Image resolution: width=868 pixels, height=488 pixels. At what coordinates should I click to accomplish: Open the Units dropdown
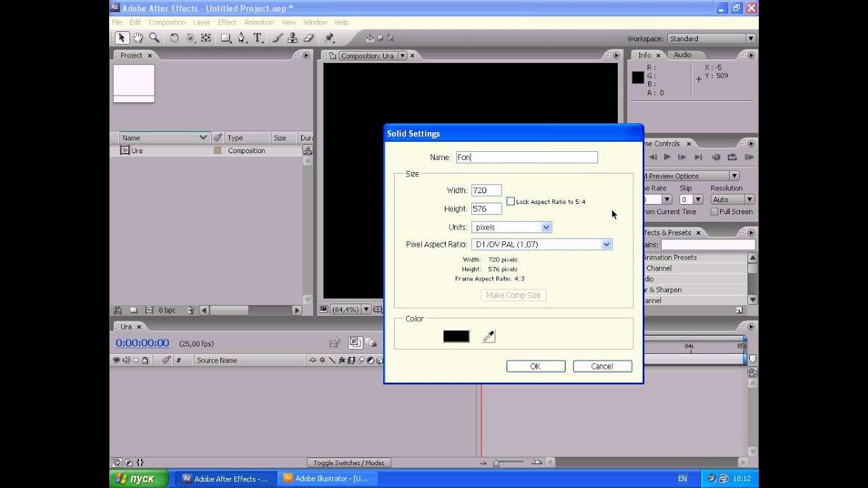[511, 227]
